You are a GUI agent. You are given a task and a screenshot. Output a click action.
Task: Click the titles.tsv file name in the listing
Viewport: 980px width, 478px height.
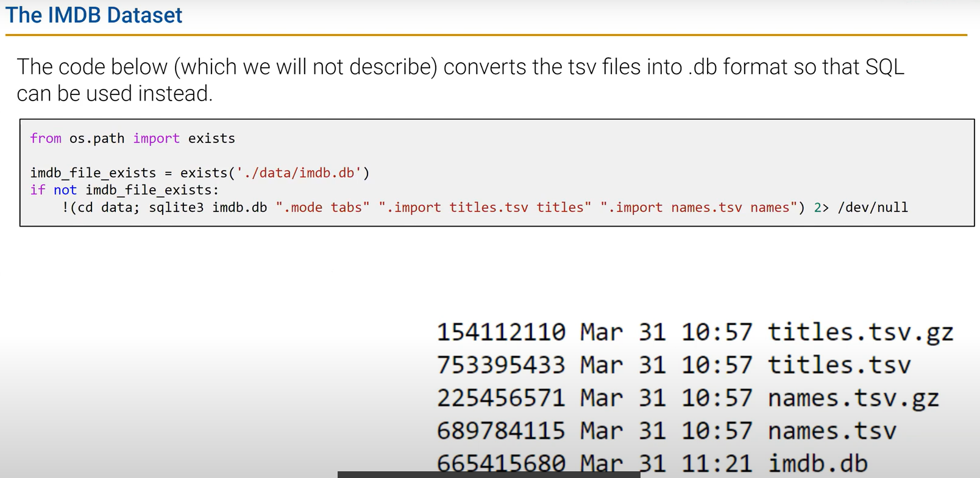coord(839,365)
